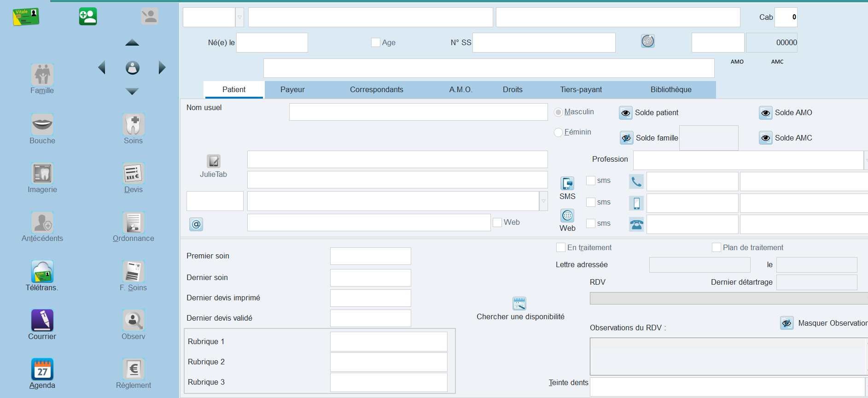Go to previous patient arrow

pos(102,68)
